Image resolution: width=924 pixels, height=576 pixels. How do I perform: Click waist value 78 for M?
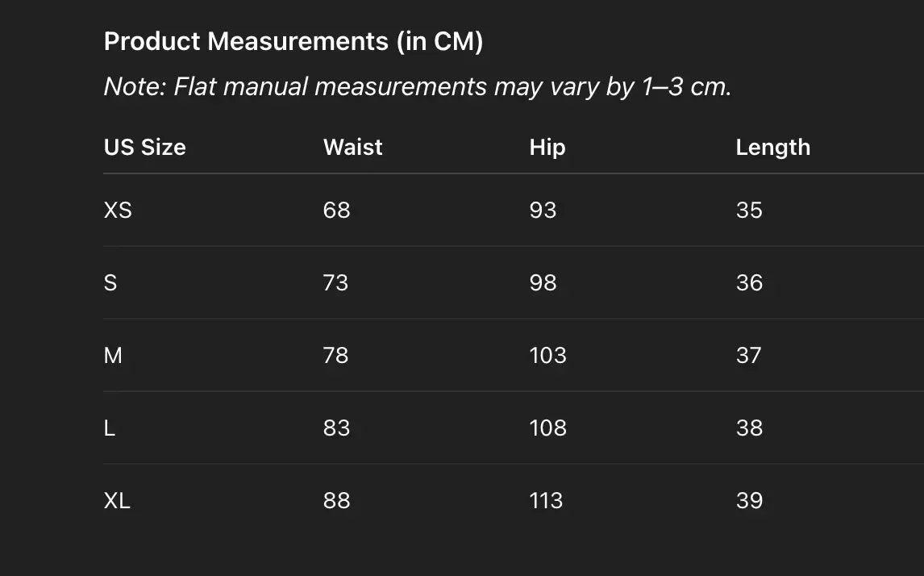[x=336, y=356]
